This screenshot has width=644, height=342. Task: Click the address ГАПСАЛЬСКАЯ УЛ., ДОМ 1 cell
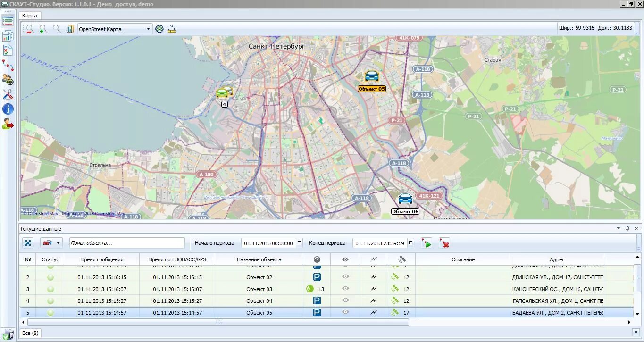[557, 301]
